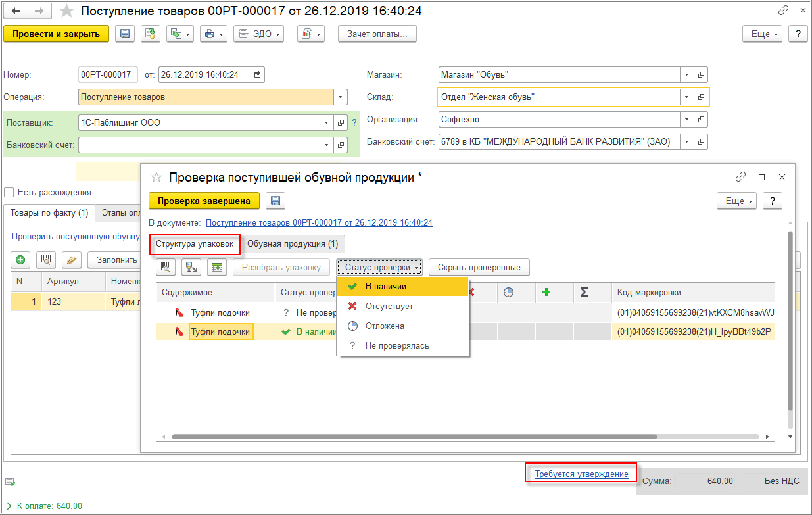
Task: Open Еще menu in main window
Action: click(763, 34)
